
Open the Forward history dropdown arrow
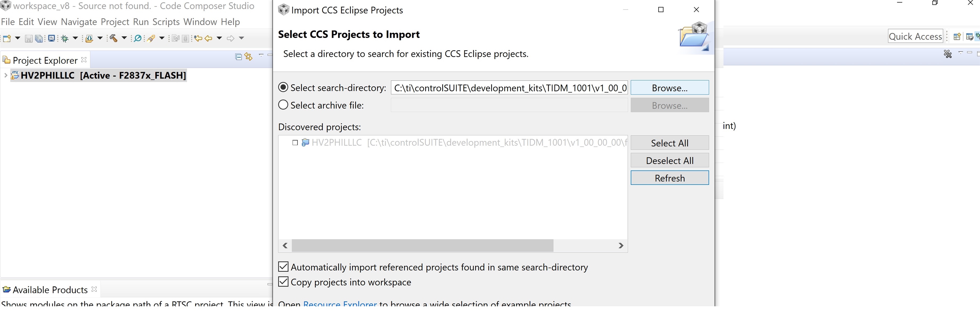(x=241, y=38)
